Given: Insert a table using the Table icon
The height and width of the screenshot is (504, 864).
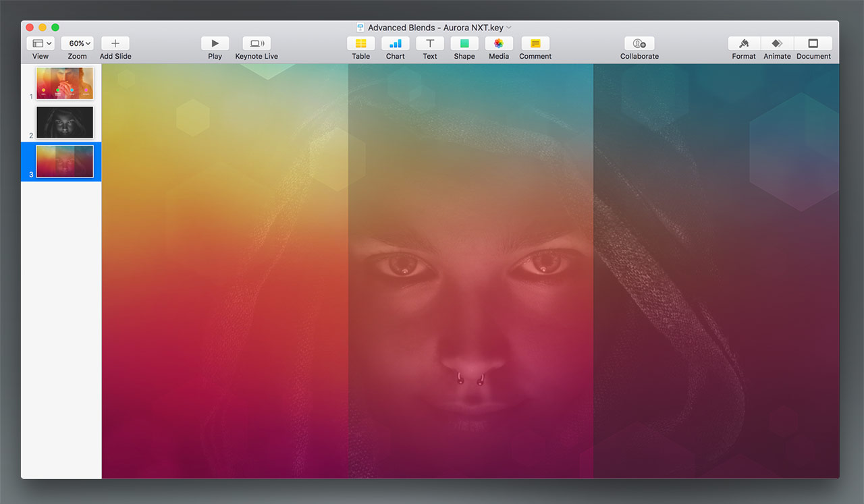Looking at the screenshot, I should 361,44.
